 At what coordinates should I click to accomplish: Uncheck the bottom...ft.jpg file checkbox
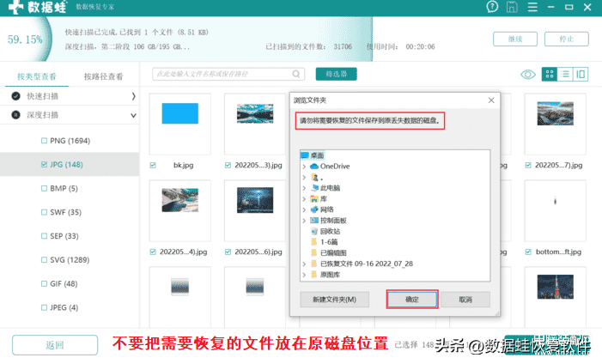click(528, 252)
